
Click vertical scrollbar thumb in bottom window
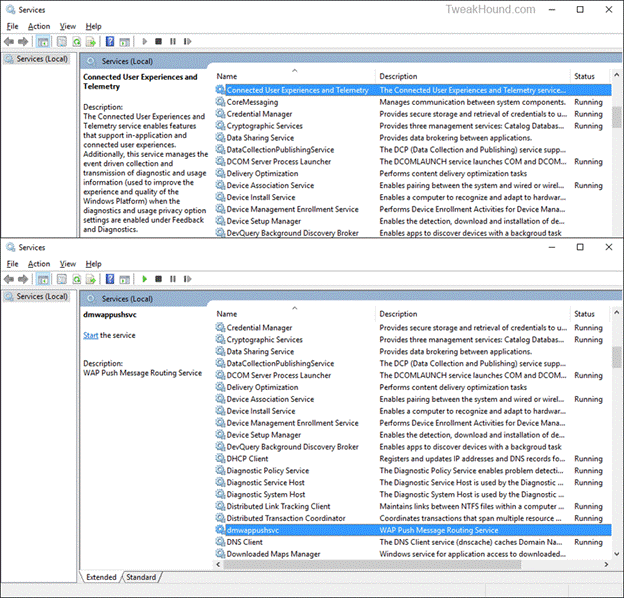click(x=616, y=357)
